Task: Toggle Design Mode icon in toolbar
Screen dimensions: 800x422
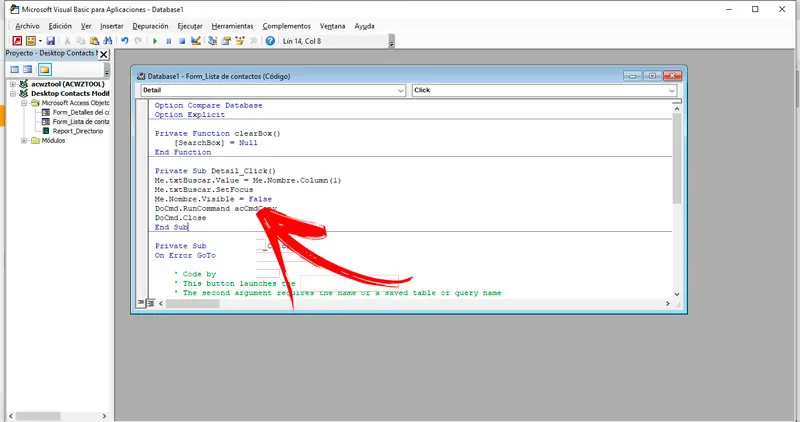Action: pyautogui.click(x=195, y=41)
